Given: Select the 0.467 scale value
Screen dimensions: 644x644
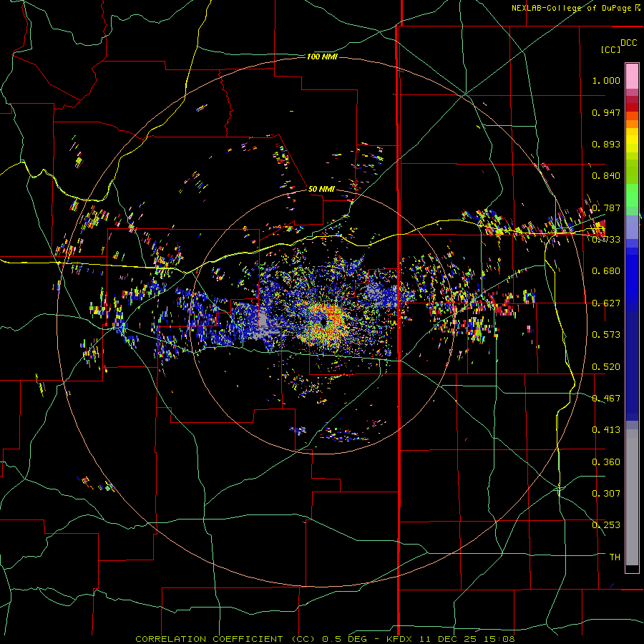Looking at the screenshot, I should point(606,399).
